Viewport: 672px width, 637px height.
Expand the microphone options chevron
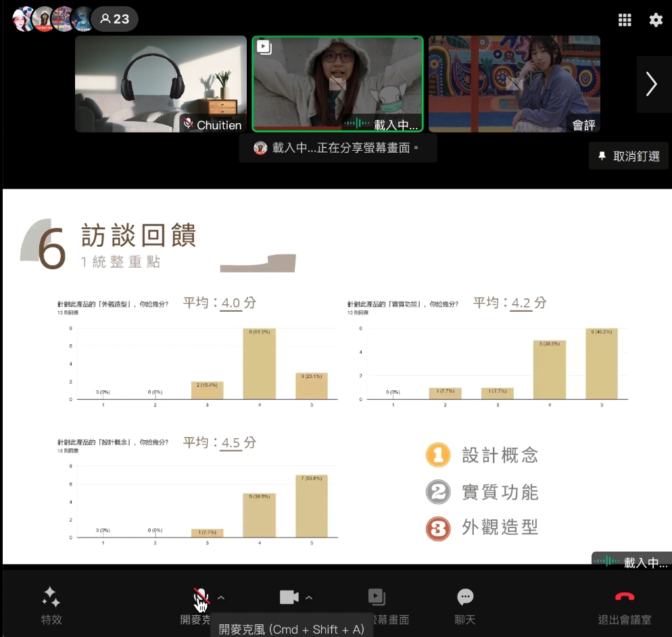pyautogui.click(x=221, y=598)
